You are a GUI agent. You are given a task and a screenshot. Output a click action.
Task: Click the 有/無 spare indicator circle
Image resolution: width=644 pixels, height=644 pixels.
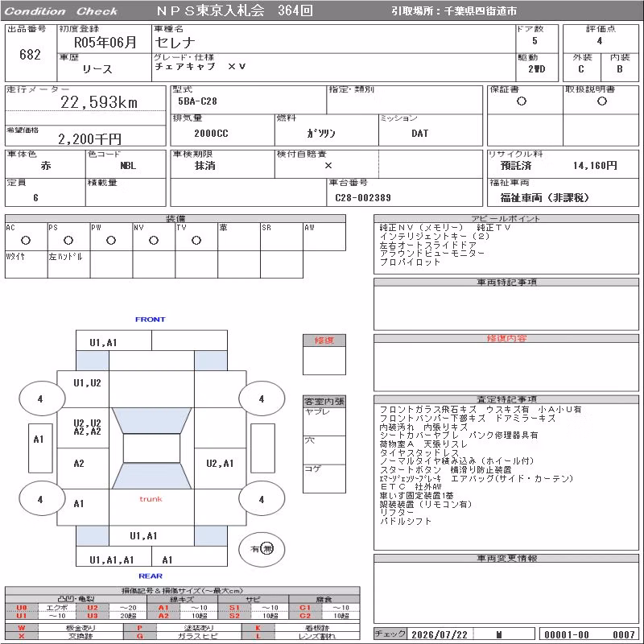(262, 549)
